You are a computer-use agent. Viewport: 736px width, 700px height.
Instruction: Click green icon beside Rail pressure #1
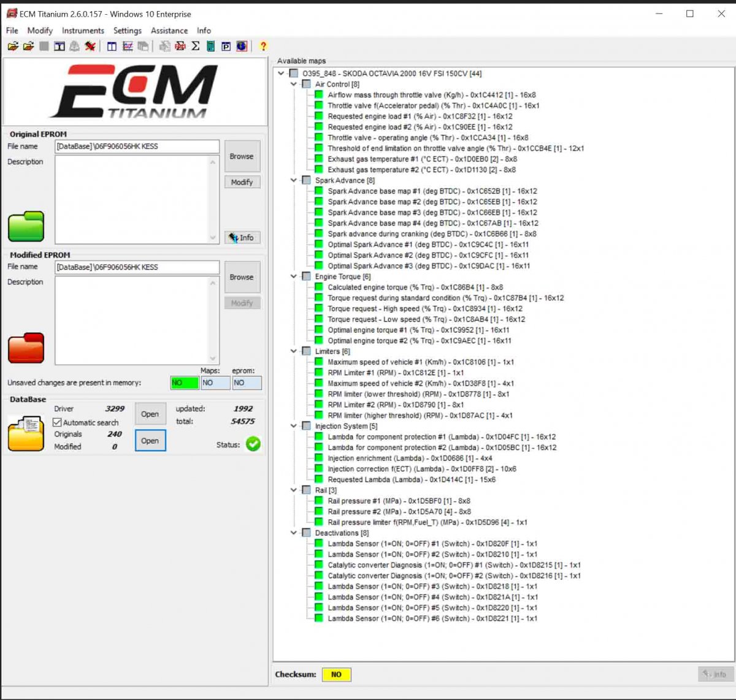318,501
